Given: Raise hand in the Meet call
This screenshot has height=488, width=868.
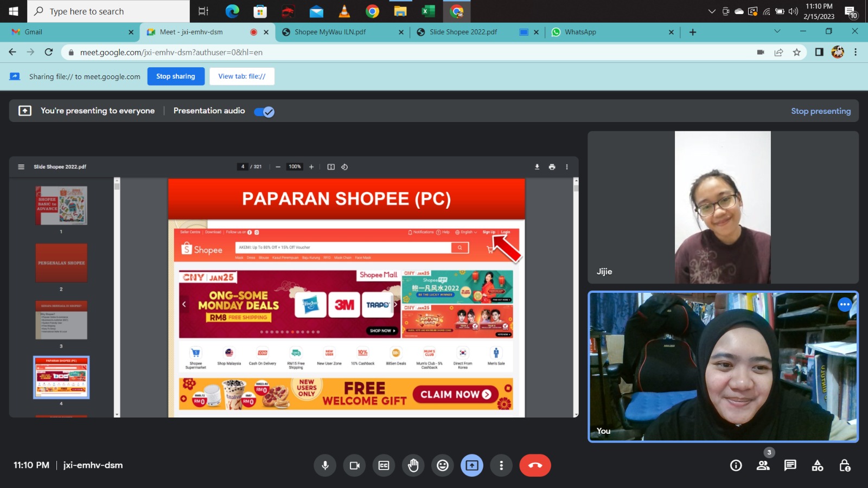Looking at the screenshot, I should 413,465.
